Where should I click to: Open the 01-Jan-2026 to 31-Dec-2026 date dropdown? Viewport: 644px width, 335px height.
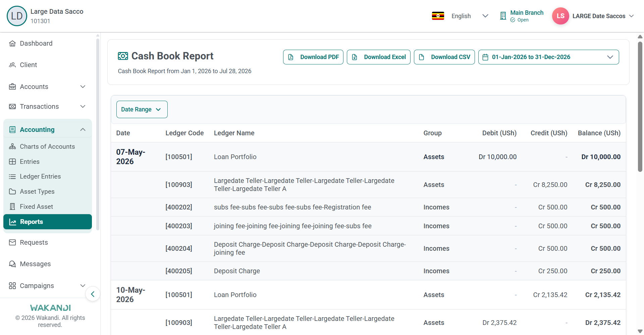point(548,57)
